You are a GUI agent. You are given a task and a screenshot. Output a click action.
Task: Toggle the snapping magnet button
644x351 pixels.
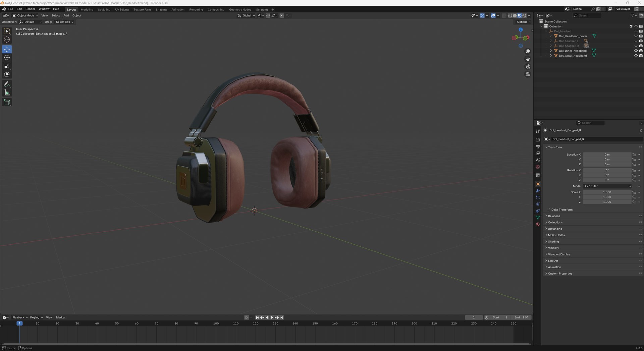[x=268, y=16]
